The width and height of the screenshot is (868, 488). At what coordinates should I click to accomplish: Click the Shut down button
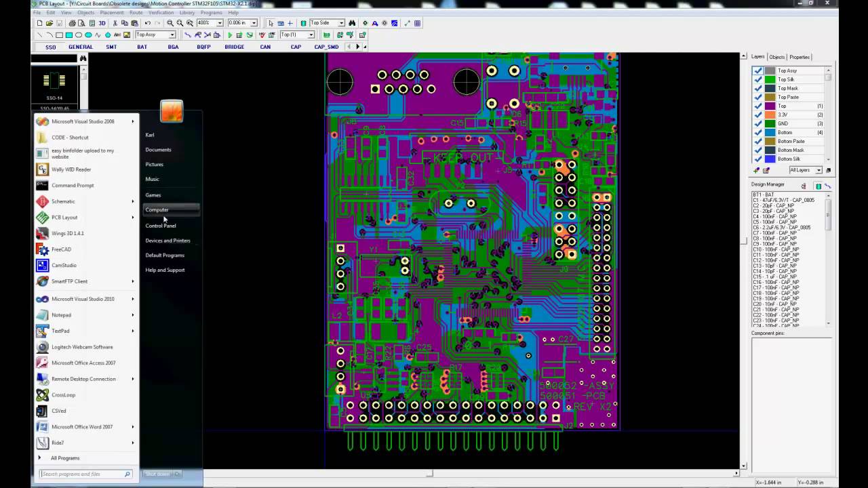click(x=157, y=474)
